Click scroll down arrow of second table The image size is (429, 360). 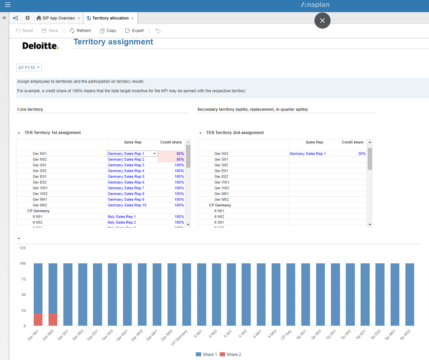(x=370, y=225)
